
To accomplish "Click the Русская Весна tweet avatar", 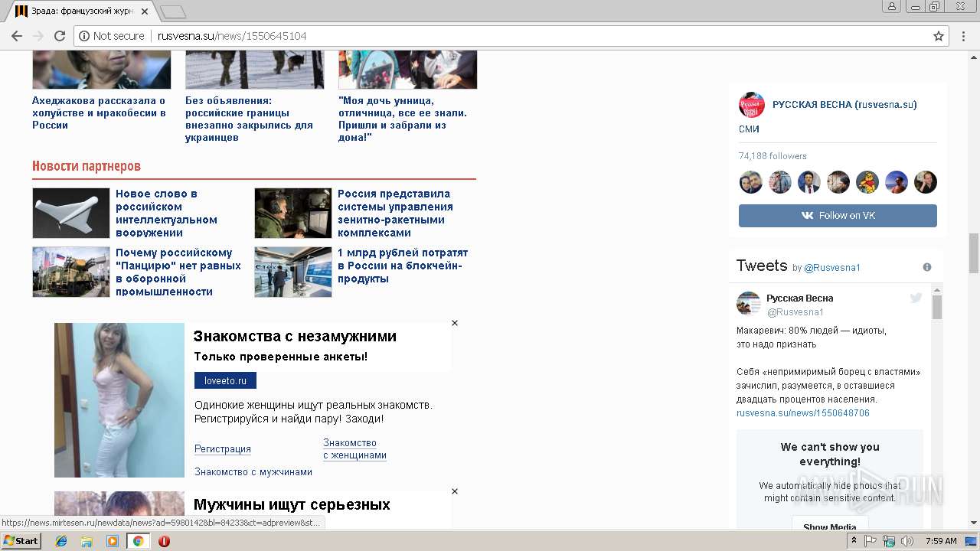I will click(749, 303).
